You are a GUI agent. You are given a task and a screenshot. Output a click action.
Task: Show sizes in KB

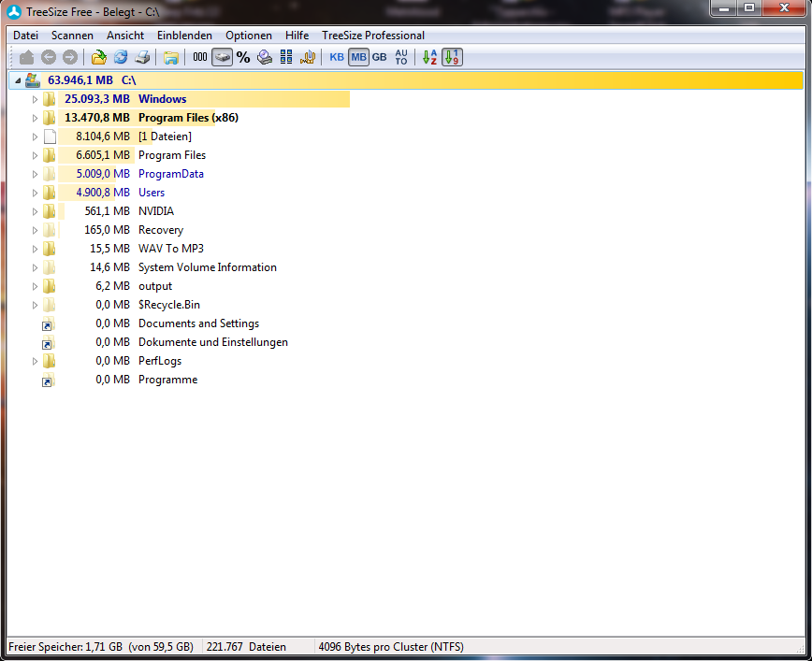pos(337,57)
